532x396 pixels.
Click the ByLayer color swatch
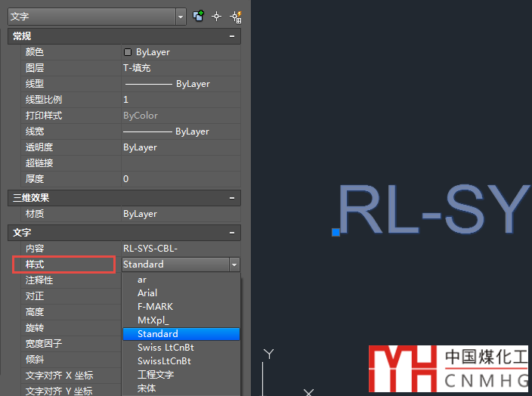coord(128,52)
